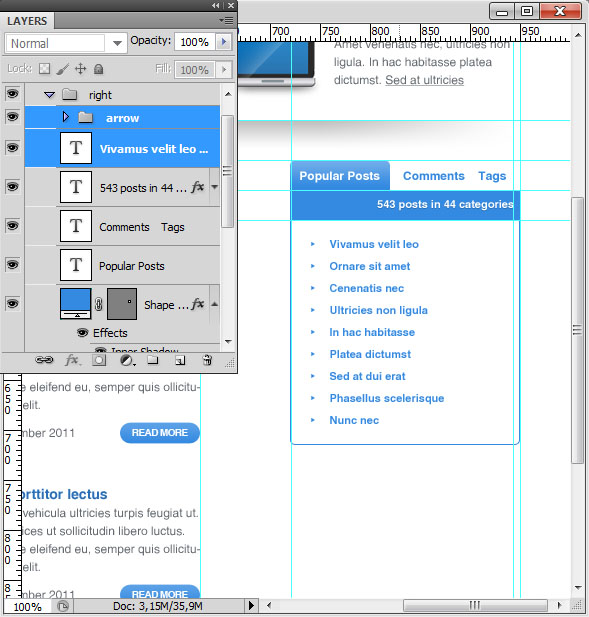
Task: Click the Sed at ultricies link
Action: pos(424,80)
